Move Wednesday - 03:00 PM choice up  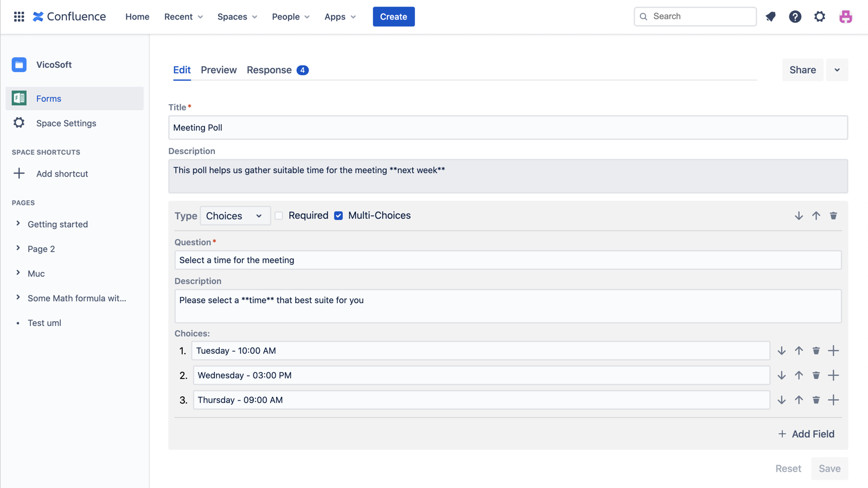[799, 375]
